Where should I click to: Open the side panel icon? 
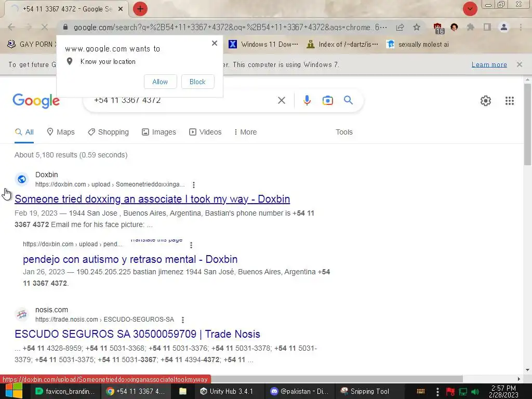pyautogui.click(x=487, y=27)
